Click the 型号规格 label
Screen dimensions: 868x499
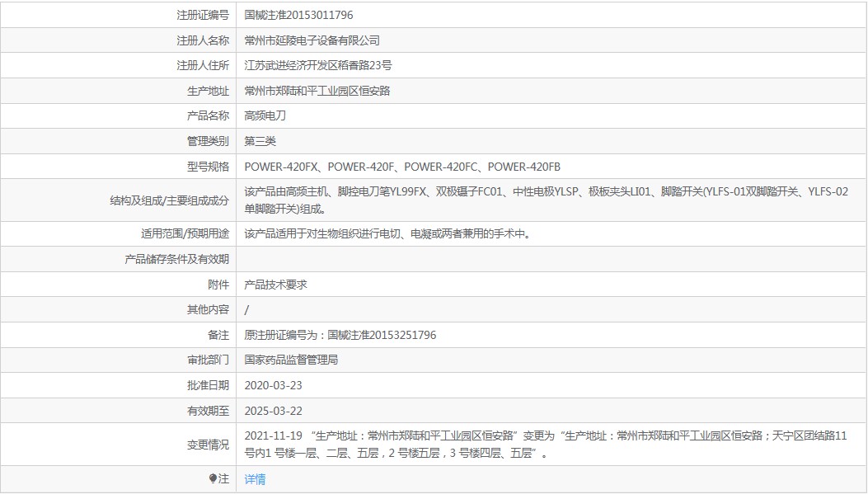[209, 167]
